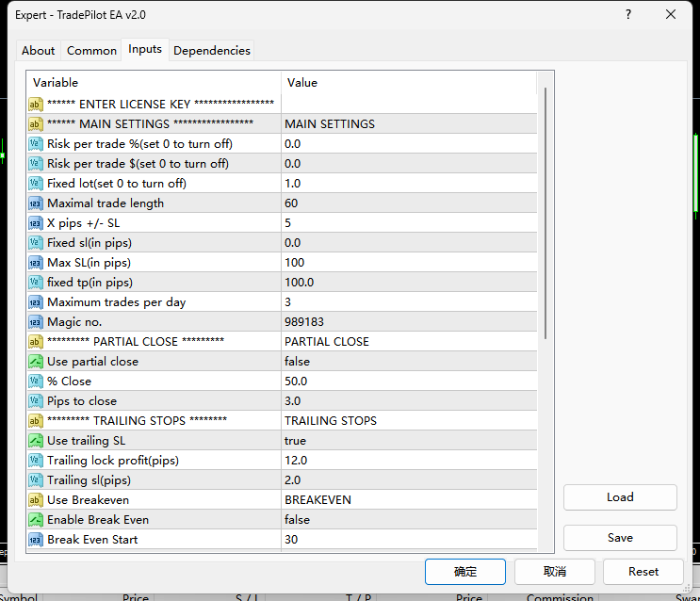Image resolution: width=700 pixels, height=601 pixels.
Task: Select the 'Risk per trade %(set 0 to turn off)' label
Action: pos(139,144)
